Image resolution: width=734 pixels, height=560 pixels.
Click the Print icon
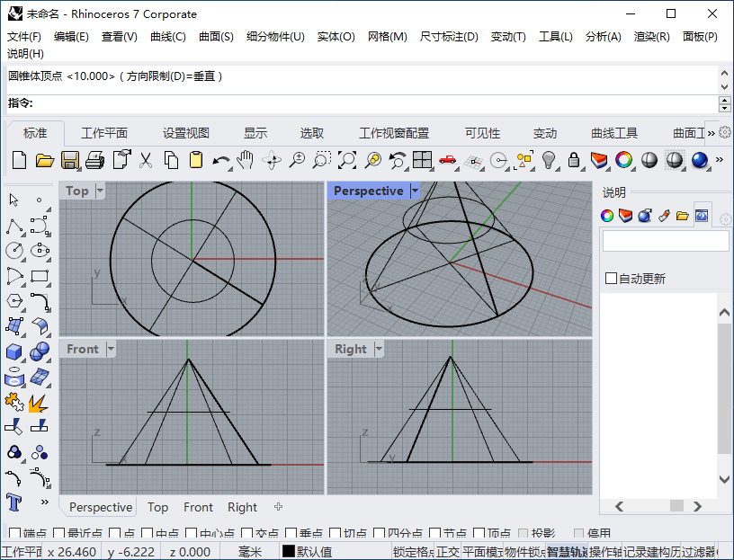pos(95,160)
